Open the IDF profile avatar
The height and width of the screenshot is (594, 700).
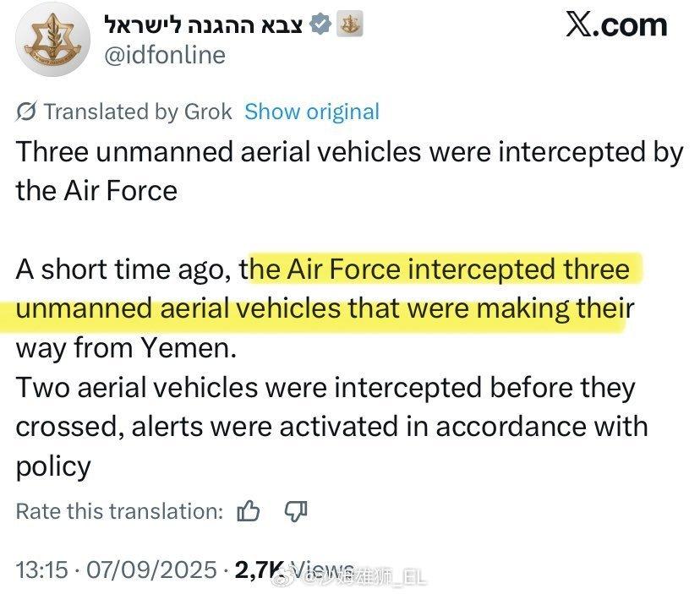coord(52,41)
